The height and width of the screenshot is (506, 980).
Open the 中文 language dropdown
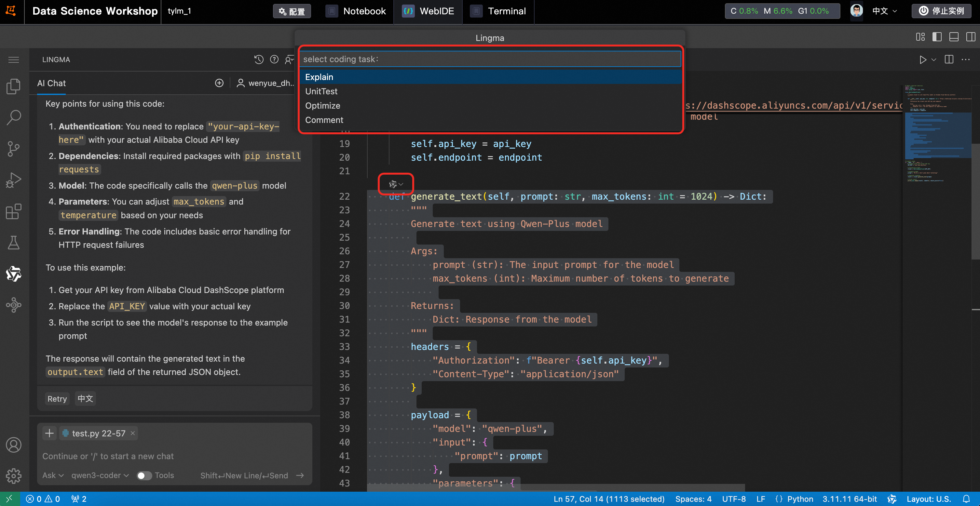tap(884, 11)
